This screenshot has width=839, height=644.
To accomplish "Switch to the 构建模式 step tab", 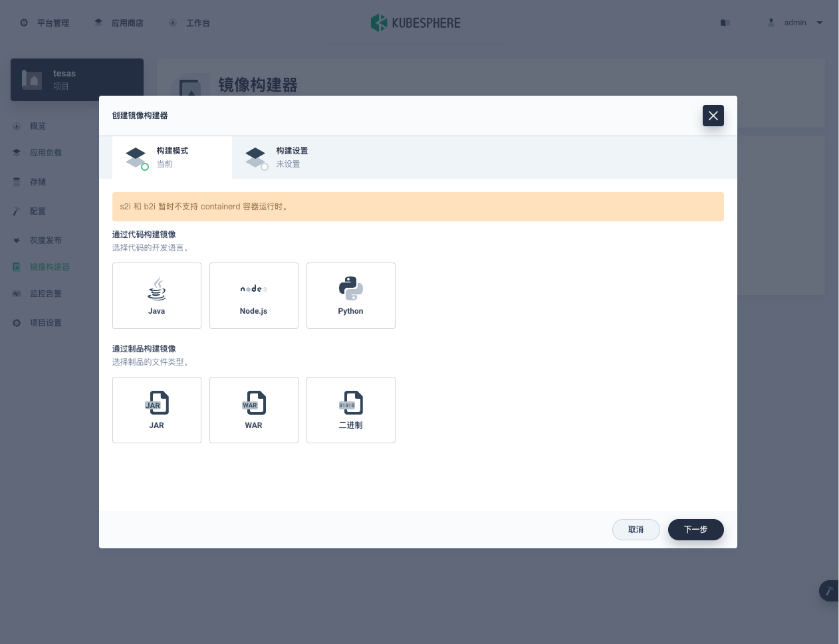I will 172,158.
